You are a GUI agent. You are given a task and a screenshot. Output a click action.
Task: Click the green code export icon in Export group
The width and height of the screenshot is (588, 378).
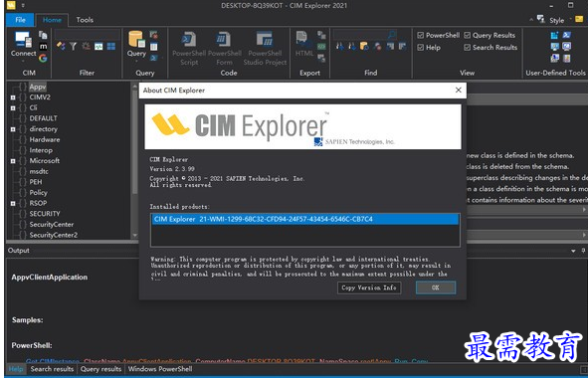[x=321, y=47]
